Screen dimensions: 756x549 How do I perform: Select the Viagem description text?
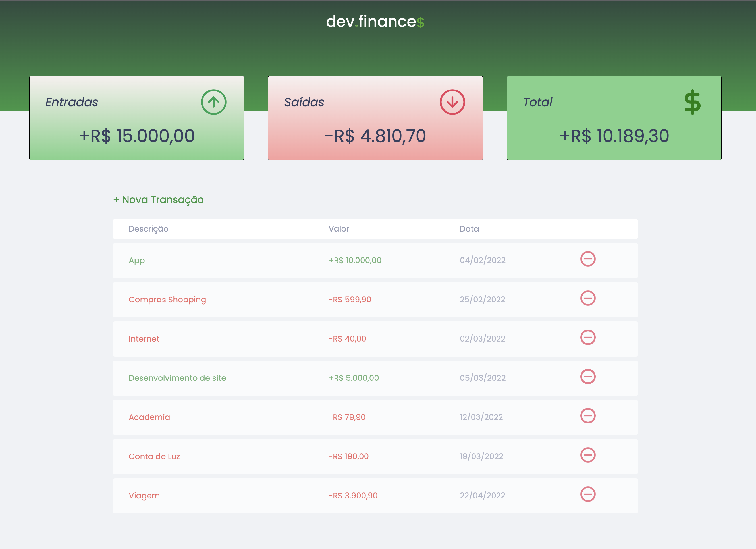[x=144, y=496]
